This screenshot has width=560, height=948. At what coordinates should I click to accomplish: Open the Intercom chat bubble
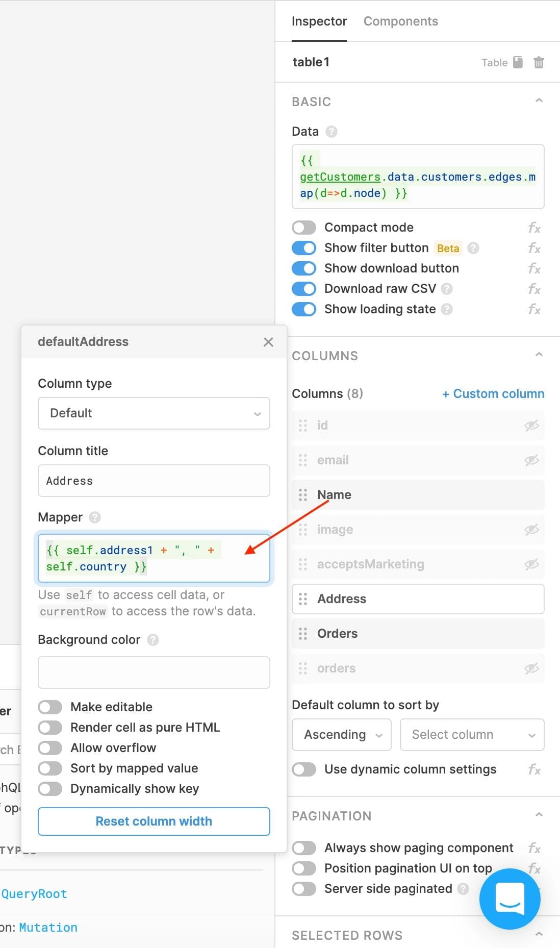(510, 899)
